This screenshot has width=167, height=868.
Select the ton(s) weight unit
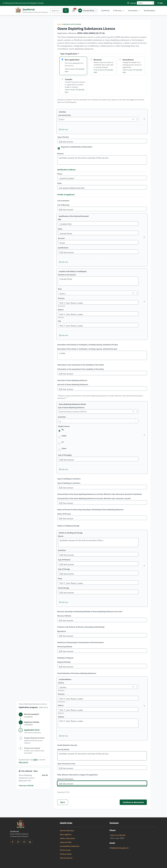coord(60,437)
